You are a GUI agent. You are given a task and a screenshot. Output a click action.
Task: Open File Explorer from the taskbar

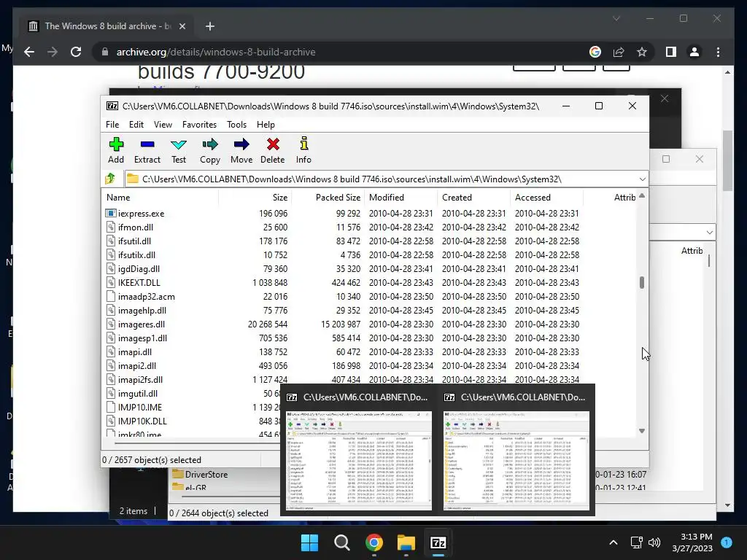(x=406, y=542)
